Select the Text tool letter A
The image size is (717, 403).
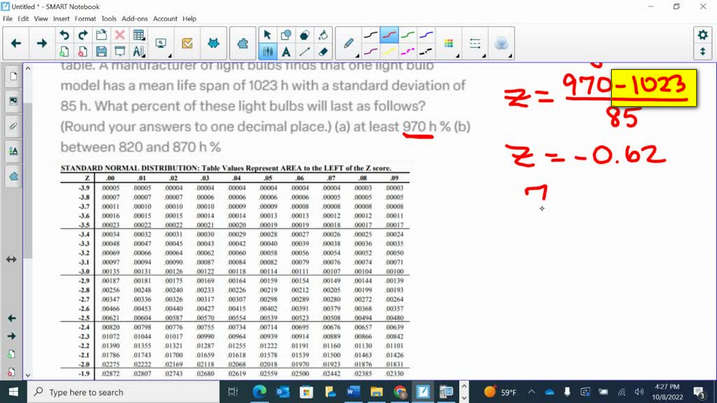tap(286, 52)
